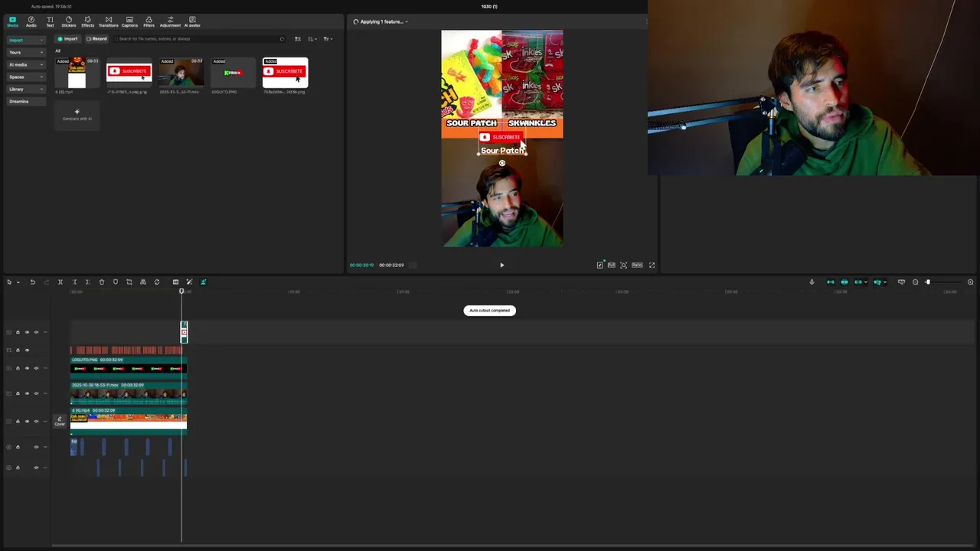
Task: Click Generate with AI tile
Action: [x=77, y=115]
